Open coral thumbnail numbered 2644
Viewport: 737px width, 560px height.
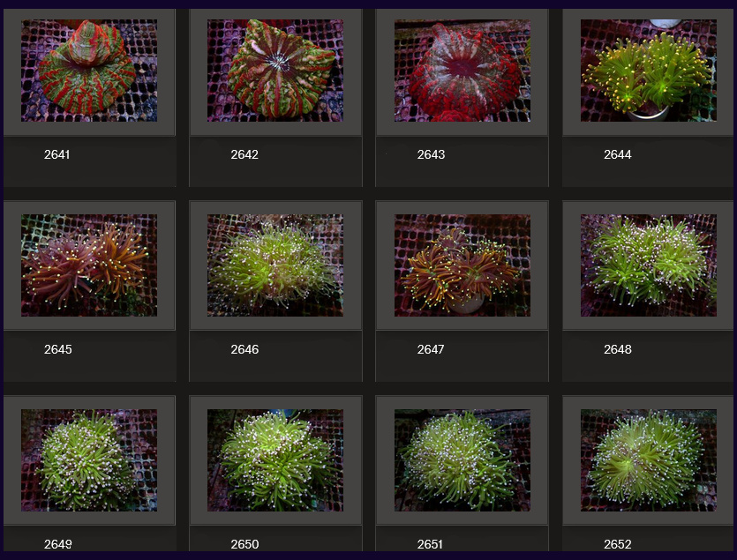[649, 71]
